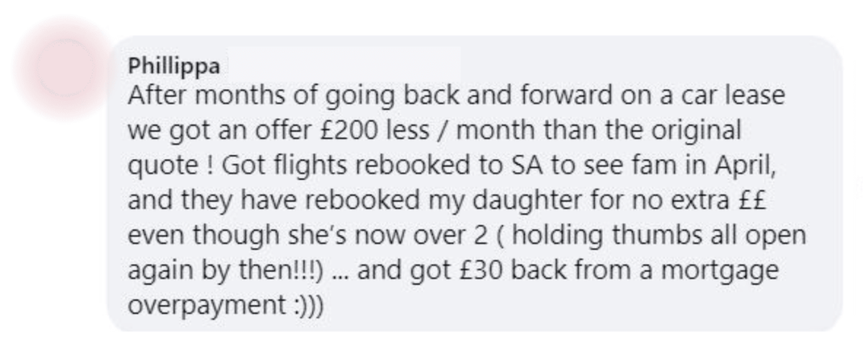Click the ':)))' smiley at comment end
The width and height of the screenshot is (868, 348).
point(308,306)
